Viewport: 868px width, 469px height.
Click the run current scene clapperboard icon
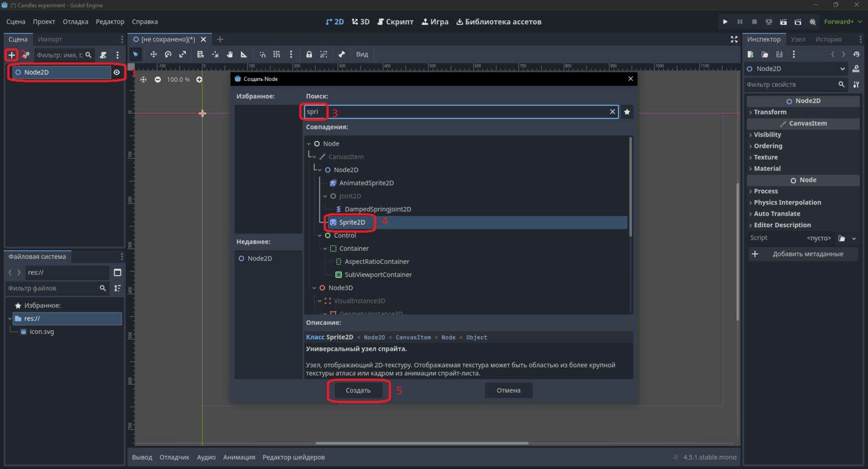[783, 21]
